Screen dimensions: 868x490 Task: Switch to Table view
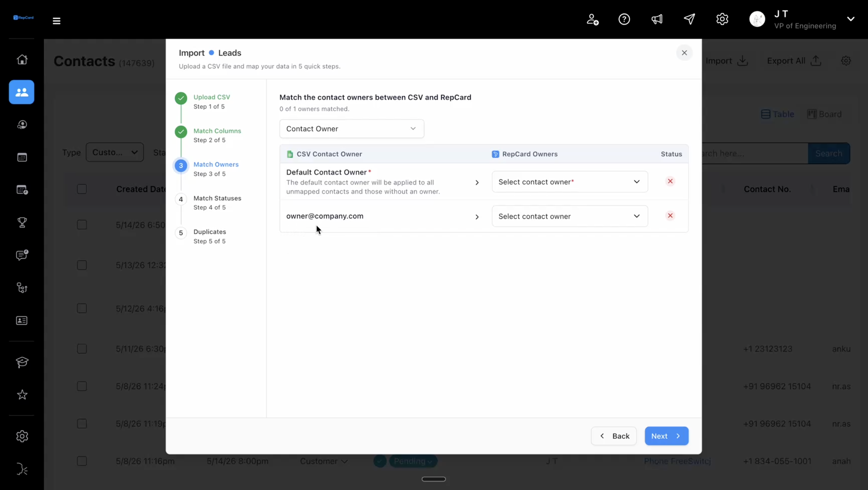(x=778, y=114)
